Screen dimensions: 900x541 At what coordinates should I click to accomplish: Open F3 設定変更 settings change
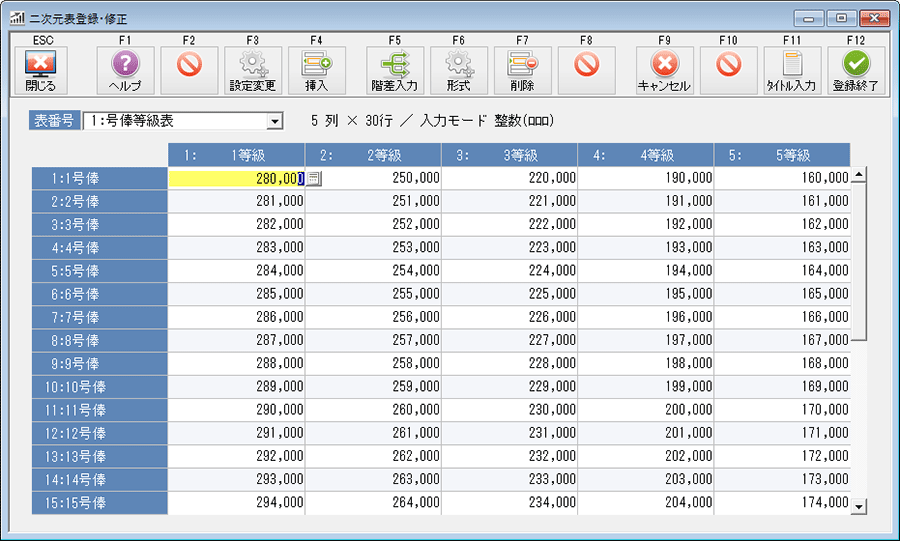(253, 71)
